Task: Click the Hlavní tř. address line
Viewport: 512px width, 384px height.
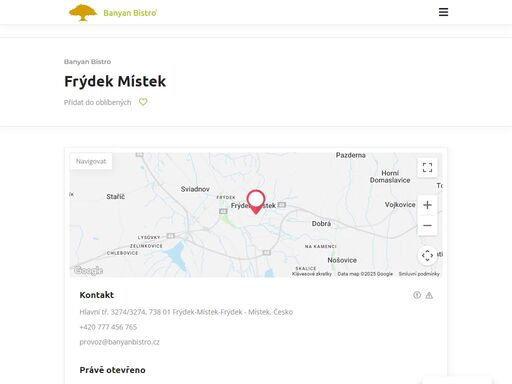Action: click(x=186, y=312)
